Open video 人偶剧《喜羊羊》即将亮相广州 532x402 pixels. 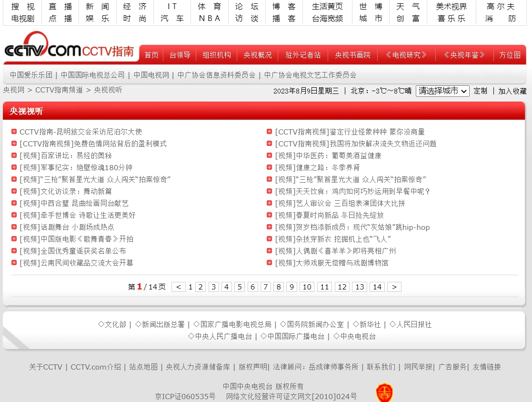point(335,251)
